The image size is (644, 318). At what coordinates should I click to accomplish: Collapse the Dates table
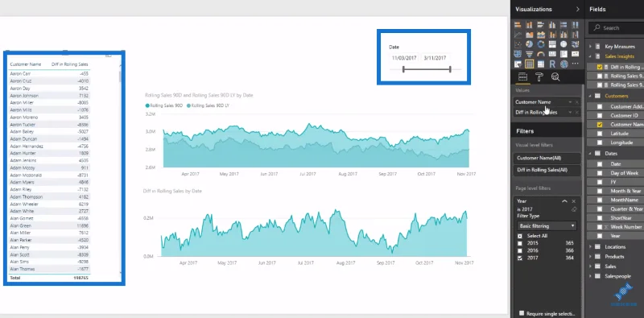pyautogui.click(x=591, y=154)
